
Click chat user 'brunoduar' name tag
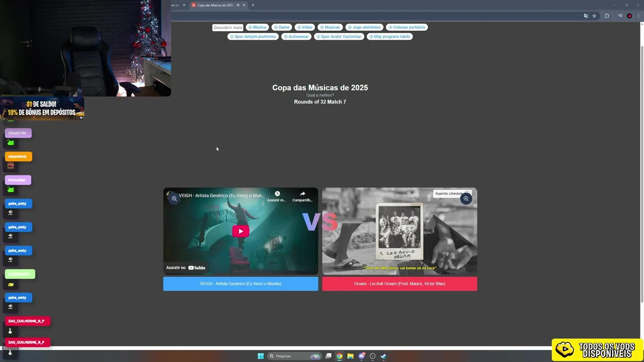point(18,180)
